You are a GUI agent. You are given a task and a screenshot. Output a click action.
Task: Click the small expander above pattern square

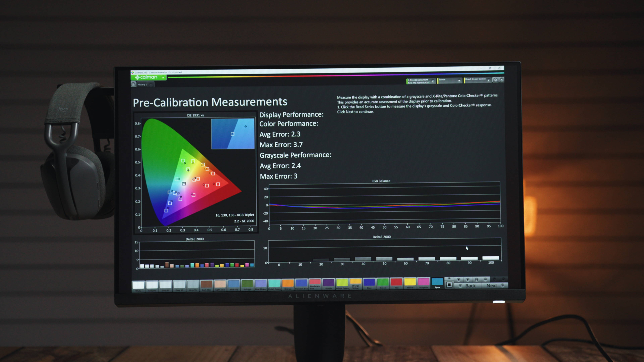point(449,278)
